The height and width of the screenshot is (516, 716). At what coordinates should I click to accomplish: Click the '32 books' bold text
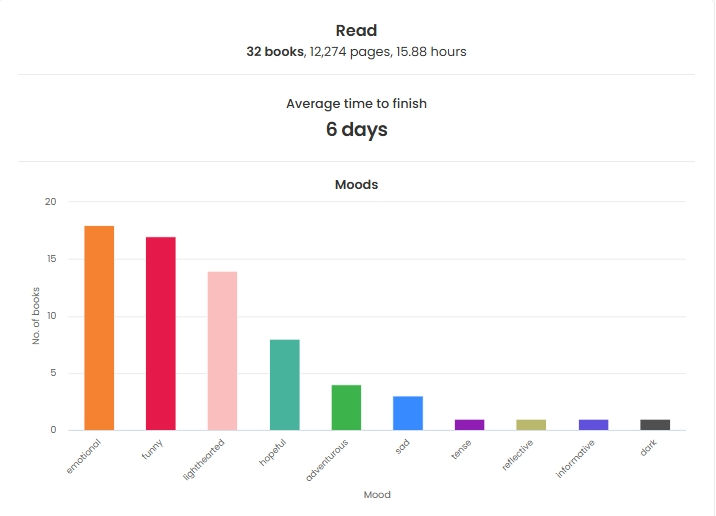pyautogui.click(x=275, y=52)
